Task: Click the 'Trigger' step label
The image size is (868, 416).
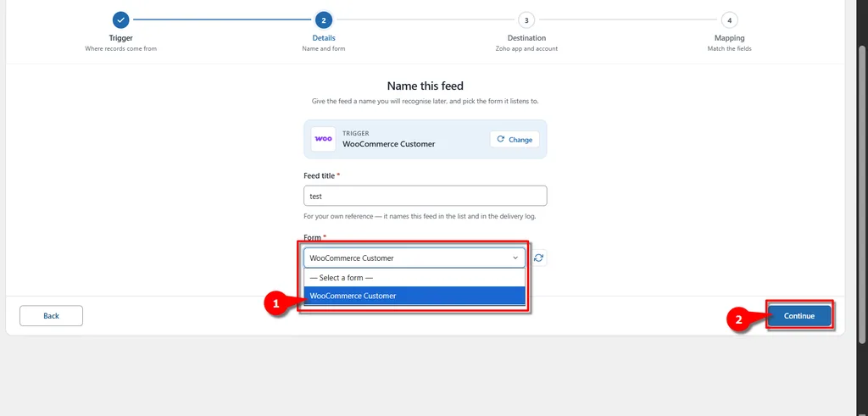Action: click(x=120, y=38)
